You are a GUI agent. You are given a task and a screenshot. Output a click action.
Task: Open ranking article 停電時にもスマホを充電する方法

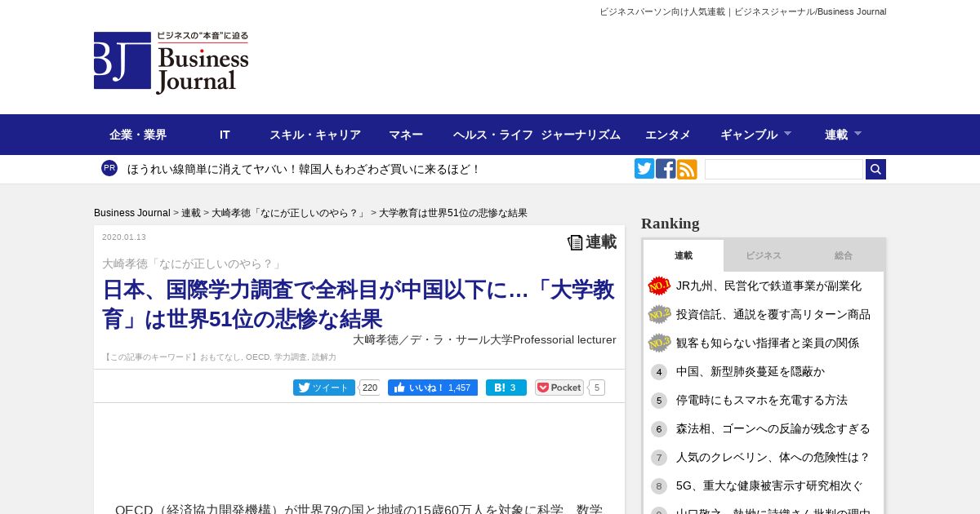(x=762, y=400)
